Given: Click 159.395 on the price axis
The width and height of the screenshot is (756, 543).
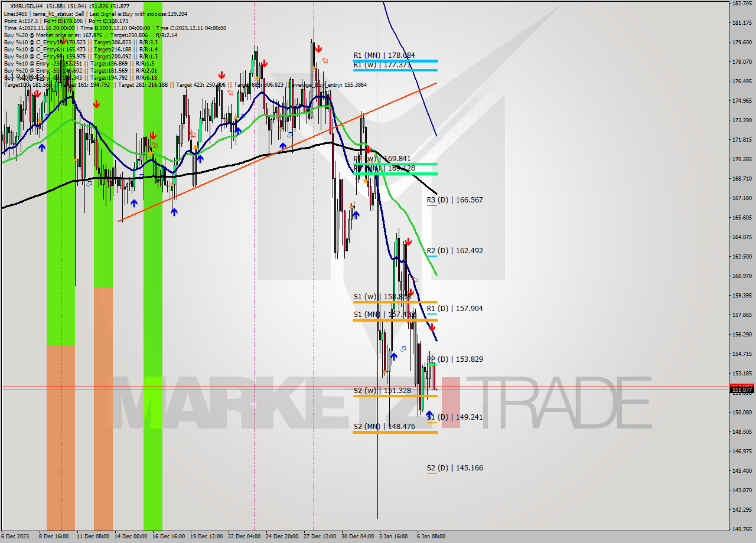Looking at the screenshot, I should coord(741,296).
